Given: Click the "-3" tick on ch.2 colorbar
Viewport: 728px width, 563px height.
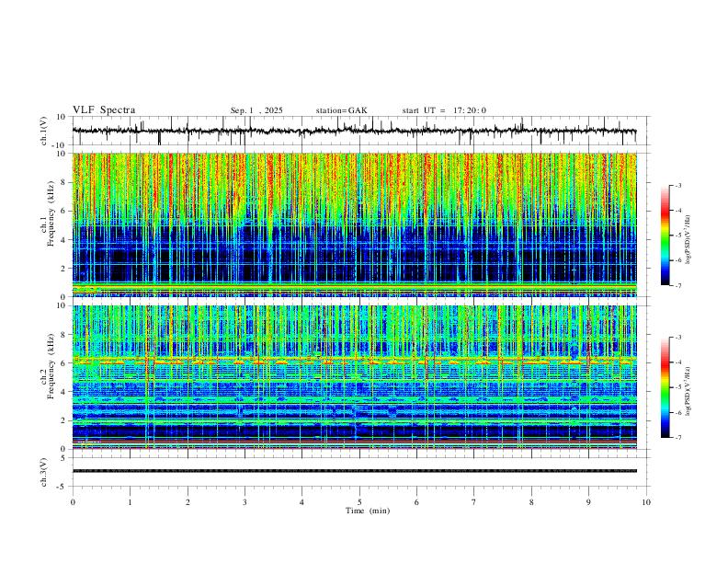Looking at the screenshot, I should point(678,338).
